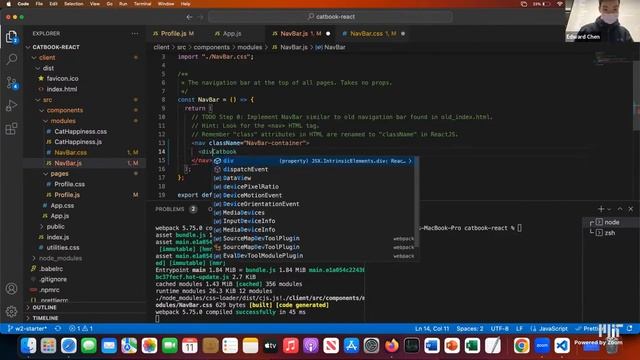This screenshot has height=360, width=640.
Task: Open favicon.ico in the explorer
Action: (62, 78)
